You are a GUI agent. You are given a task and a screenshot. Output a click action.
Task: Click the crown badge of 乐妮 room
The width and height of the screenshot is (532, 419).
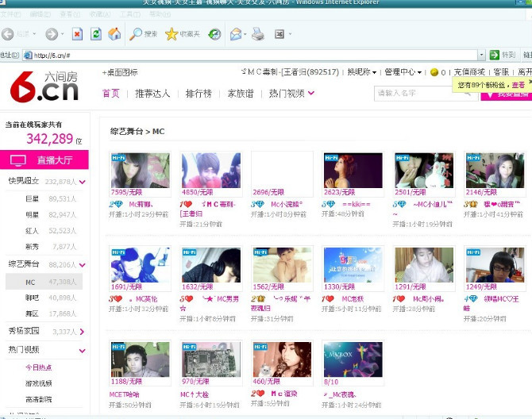coord(258,299)
